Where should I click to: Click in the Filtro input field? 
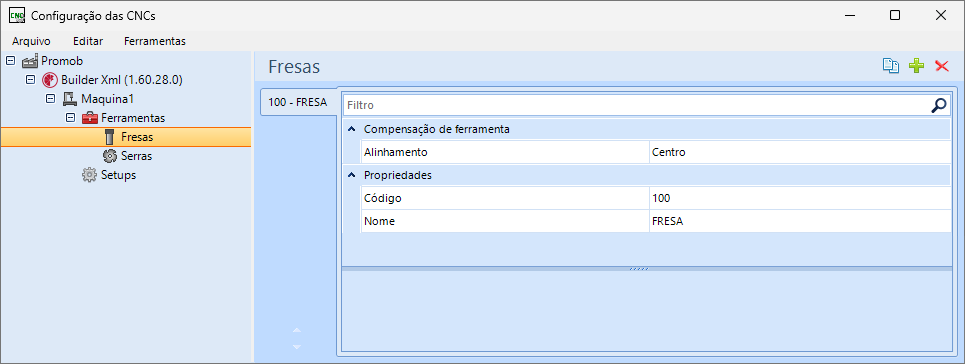(x=636, y=105)
